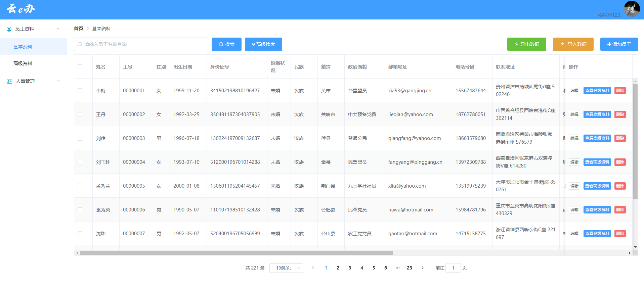Collapse the 员工资料 sidebar menu

[58, 29]
